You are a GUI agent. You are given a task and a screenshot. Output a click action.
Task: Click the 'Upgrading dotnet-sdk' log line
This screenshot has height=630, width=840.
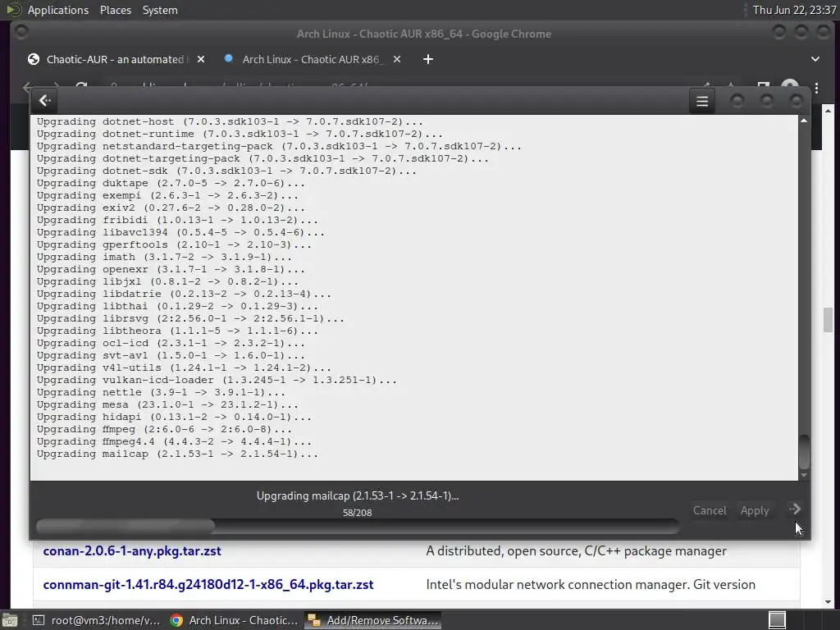[226, 171]
